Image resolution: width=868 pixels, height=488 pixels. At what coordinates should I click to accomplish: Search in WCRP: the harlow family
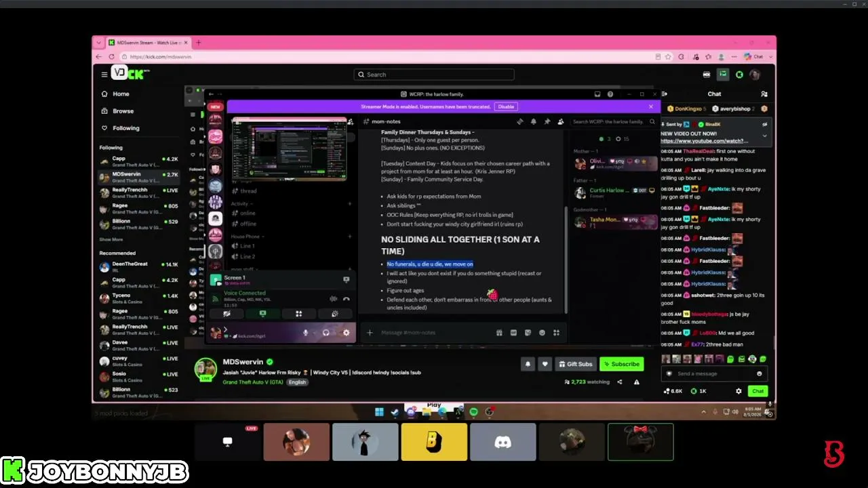614,122
